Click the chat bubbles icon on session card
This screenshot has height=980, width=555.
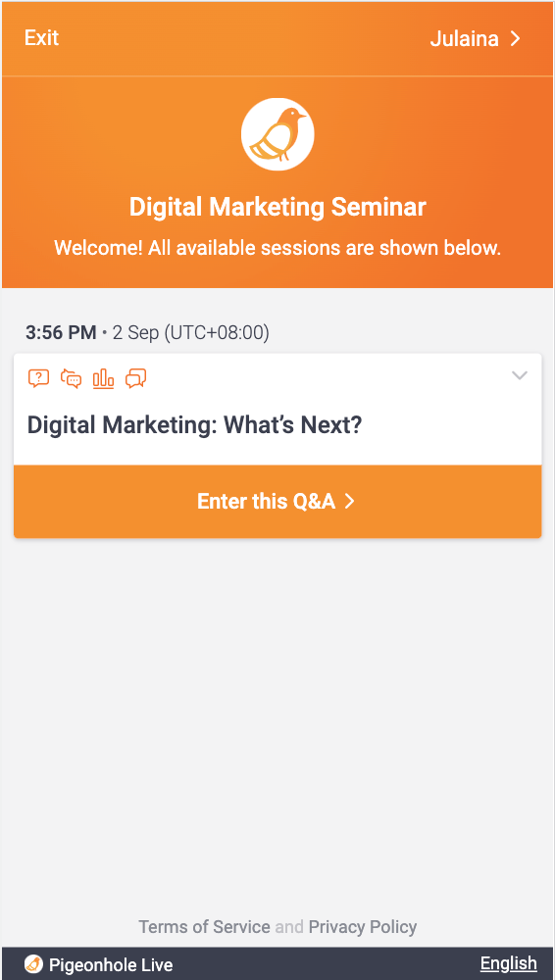(135, 378)
